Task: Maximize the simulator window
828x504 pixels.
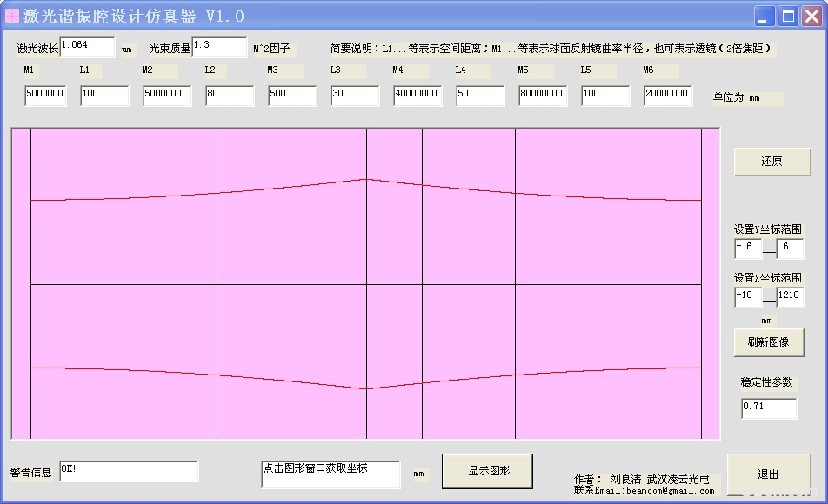Action: [788, 17]
